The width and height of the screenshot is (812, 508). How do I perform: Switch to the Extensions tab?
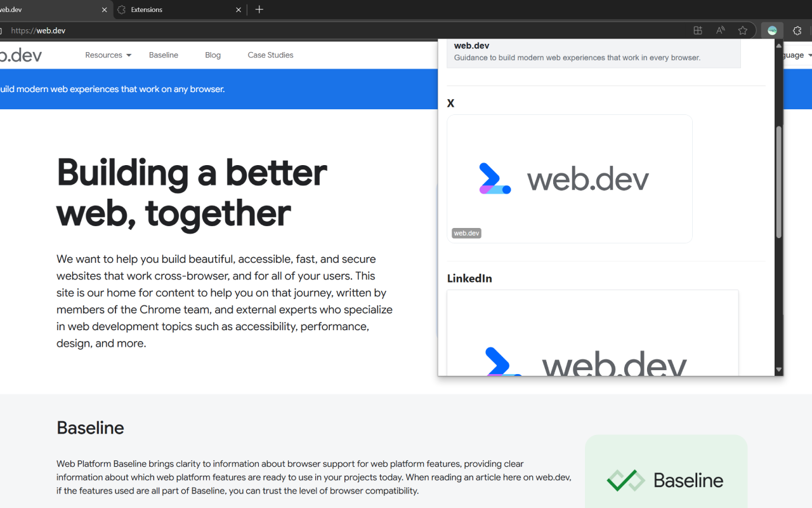pyautogui.click(x=171, y=10)
